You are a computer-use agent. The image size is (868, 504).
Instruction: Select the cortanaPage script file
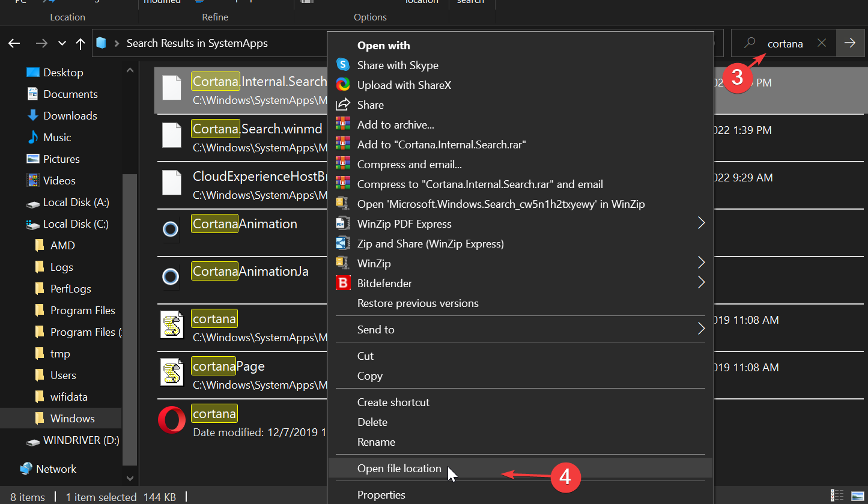228,366
